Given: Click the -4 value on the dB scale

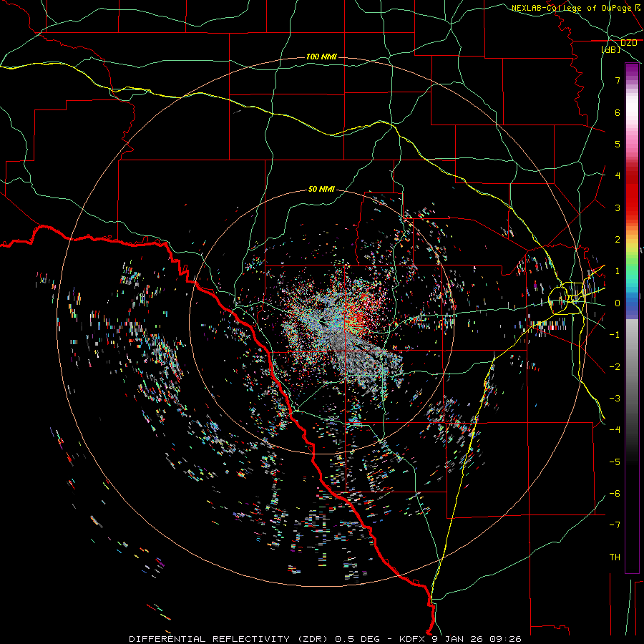Looking at the screenshot, I should (x=615, y=429).
